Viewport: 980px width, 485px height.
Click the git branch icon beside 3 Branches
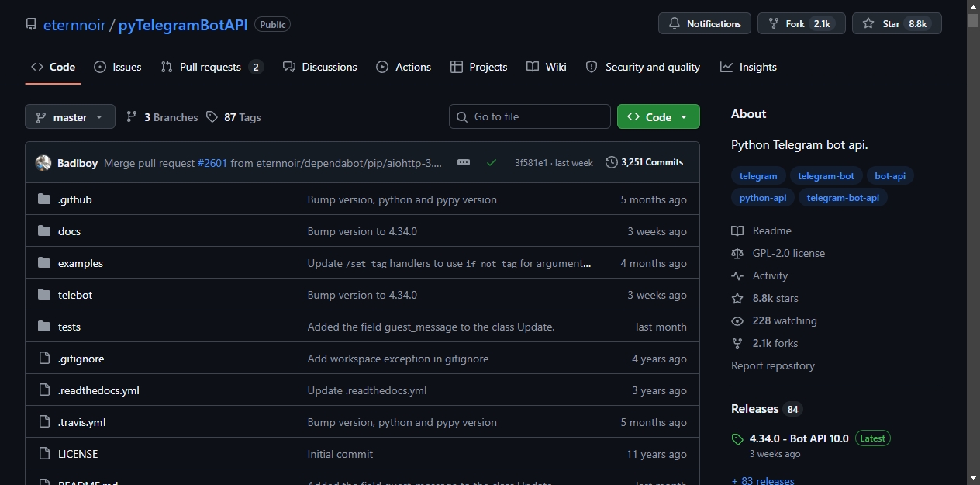tap(132, 116)
